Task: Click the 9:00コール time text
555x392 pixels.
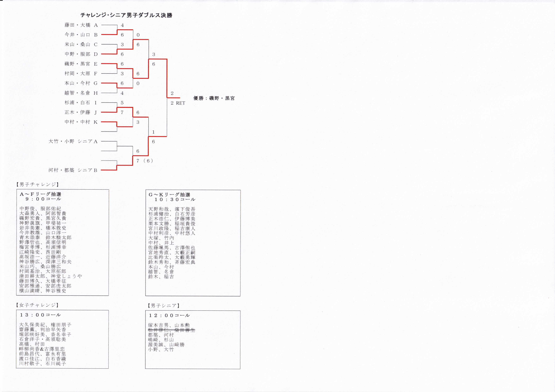Action: (43, 199)
